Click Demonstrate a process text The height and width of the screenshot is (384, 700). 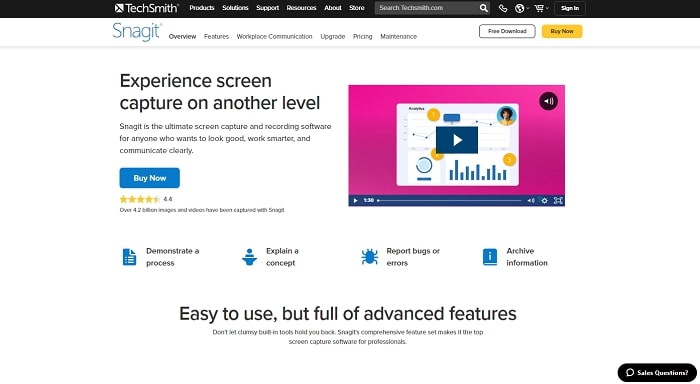[x=173, y=257]
